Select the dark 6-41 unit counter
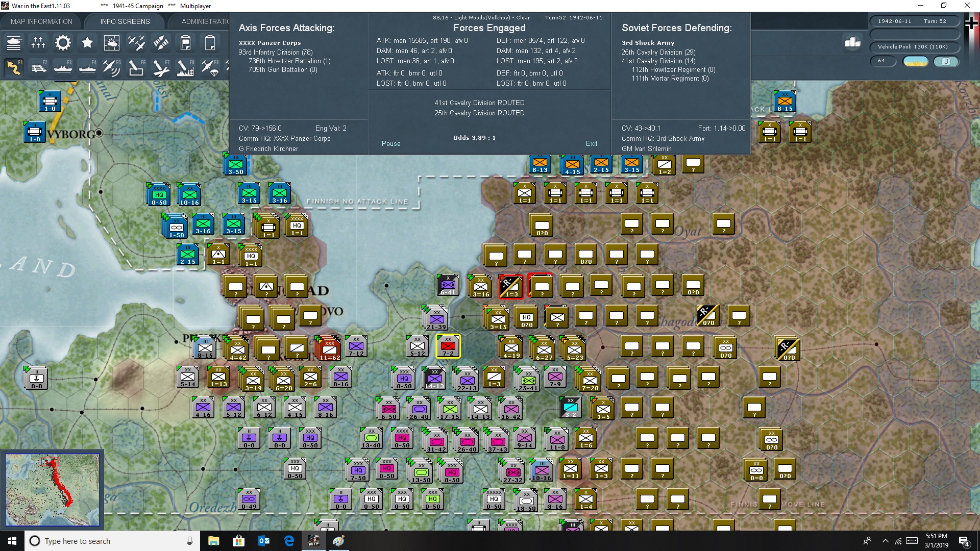 (448, 285)
